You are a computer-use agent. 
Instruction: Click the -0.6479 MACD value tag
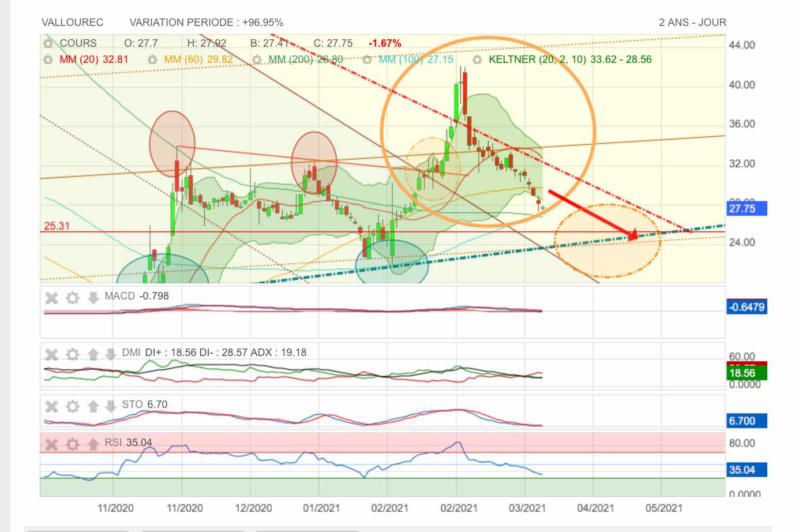point(747,307)
